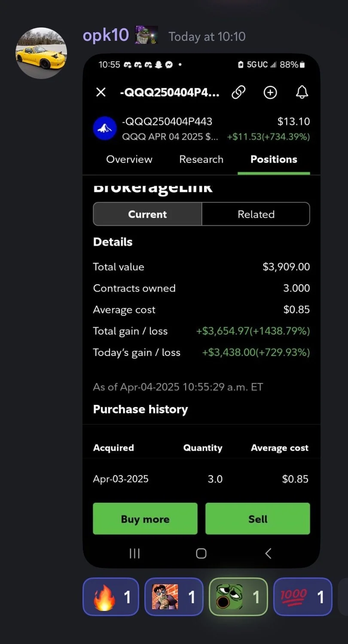Tap the green Sell button
Image resolution: width=348 pixels, height=644 pixels.
click(x=258, y=519)
